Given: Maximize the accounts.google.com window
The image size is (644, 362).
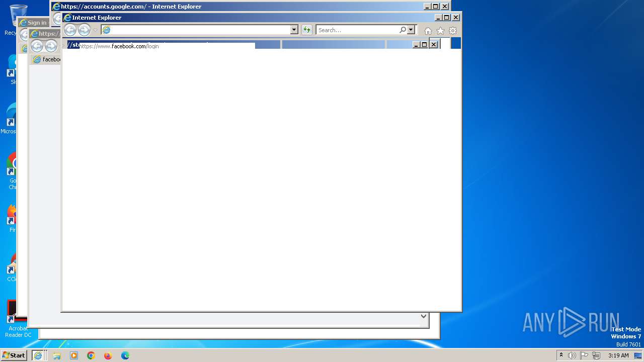Looking at the screenshot, I should (x=436, y=7).
